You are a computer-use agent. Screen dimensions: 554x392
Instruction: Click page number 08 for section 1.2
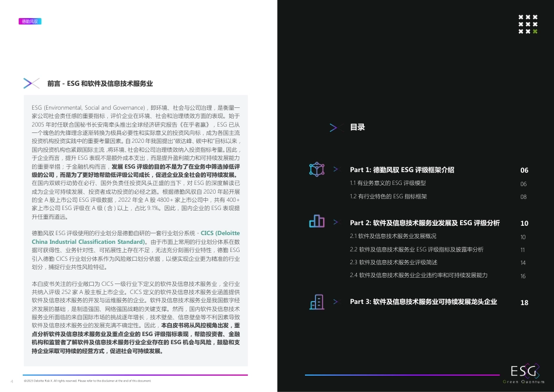[x=524, y=197]
